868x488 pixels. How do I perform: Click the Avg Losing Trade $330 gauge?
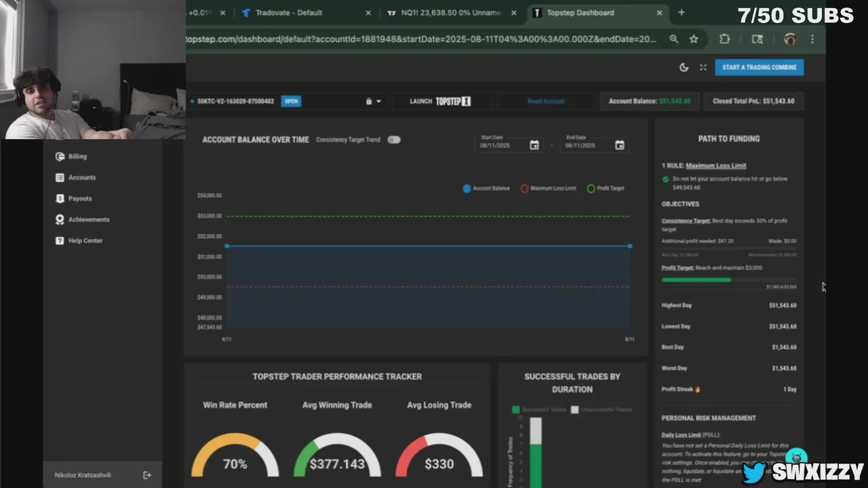(x=439, y=455)
